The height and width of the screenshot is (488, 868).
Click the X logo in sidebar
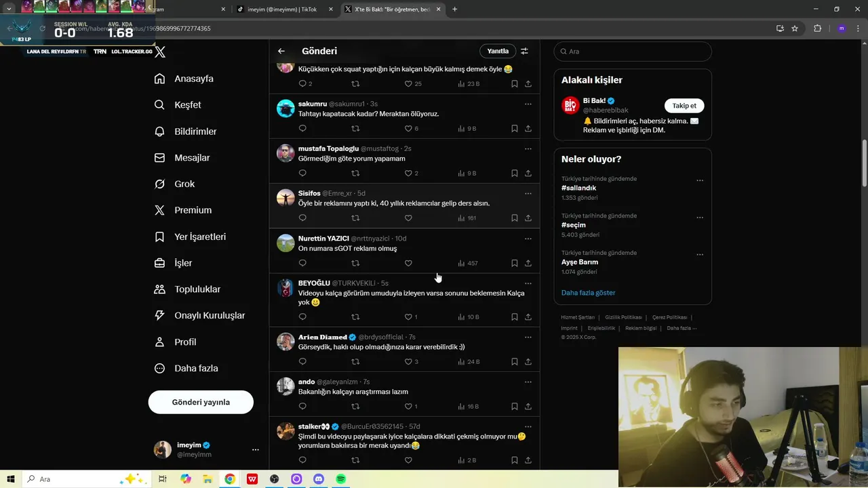click(159, 52)
